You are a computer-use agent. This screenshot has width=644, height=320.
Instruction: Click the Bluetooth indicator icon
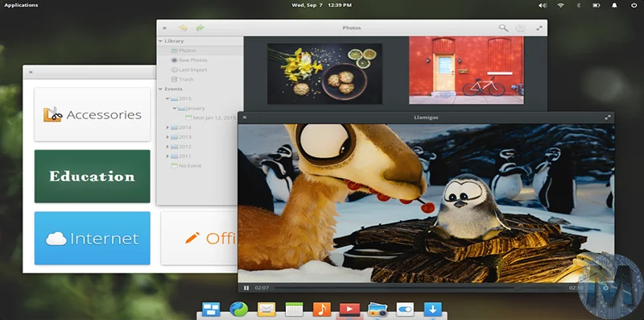coord(579,6)
